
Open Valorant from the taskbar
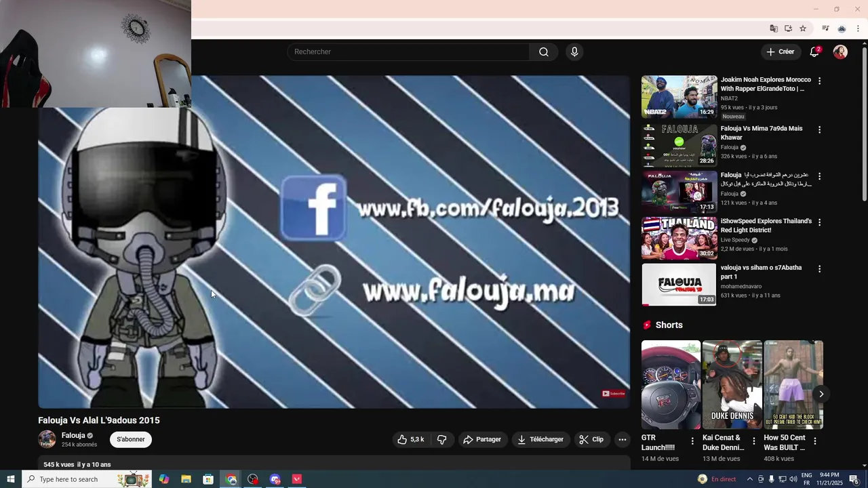click(x=297, y=479)
